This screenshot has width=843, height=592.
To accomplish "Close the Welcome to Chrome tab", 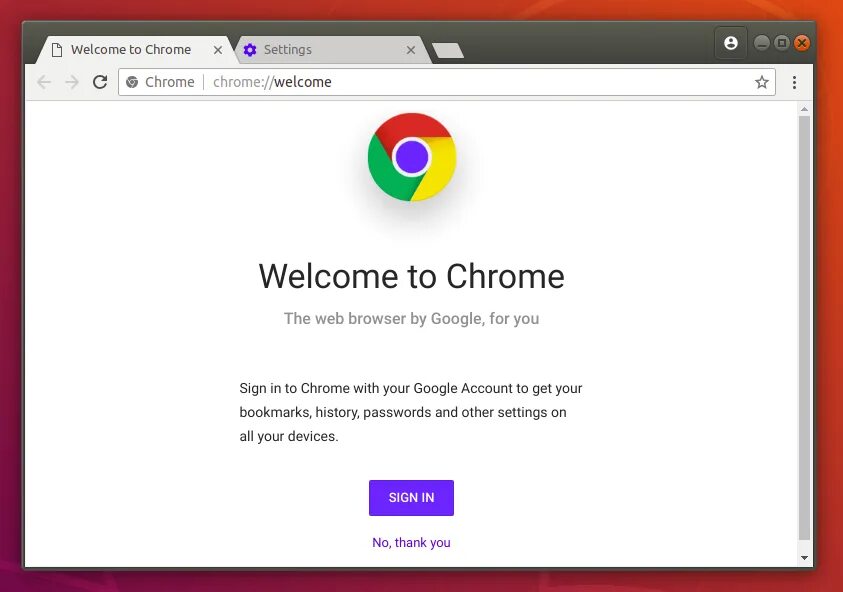I will click(x=218, y=50).
